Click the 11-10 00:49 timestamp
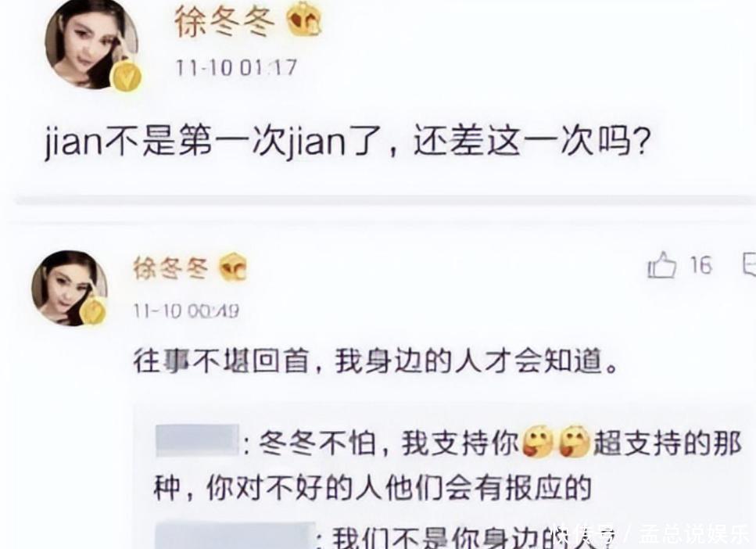 [x=187, y=311]
